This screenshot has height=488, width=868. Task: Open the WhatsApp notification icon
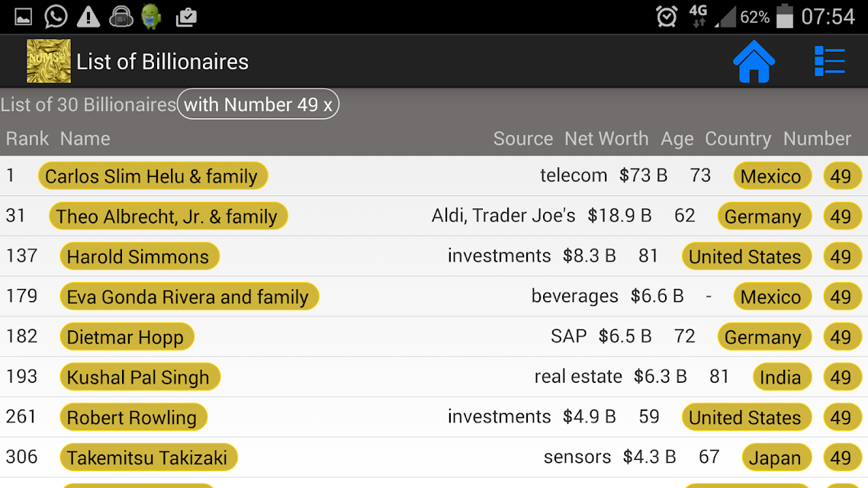tap(56, 17)
